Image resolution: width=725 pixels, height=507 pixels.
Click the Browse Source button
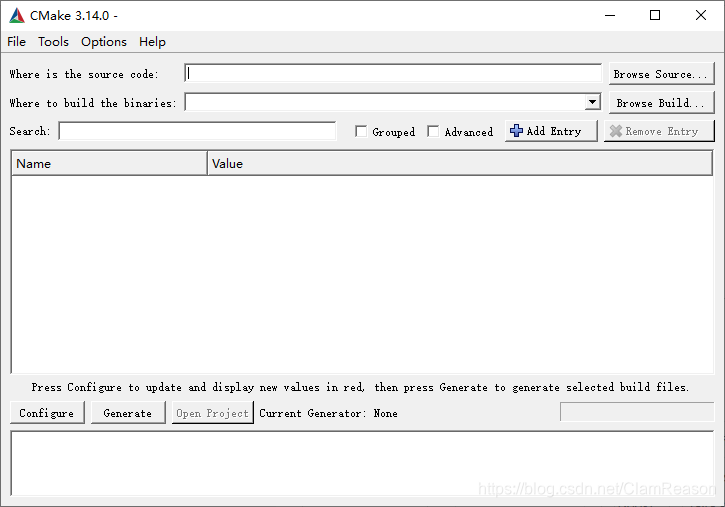[x=661, y=74]
